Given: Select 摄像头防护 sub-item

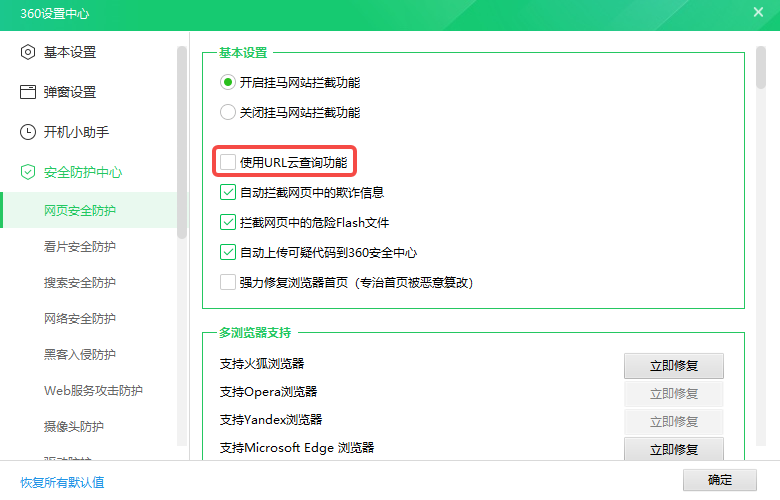Looking at the screenshot, I should (x=74, y=426).
